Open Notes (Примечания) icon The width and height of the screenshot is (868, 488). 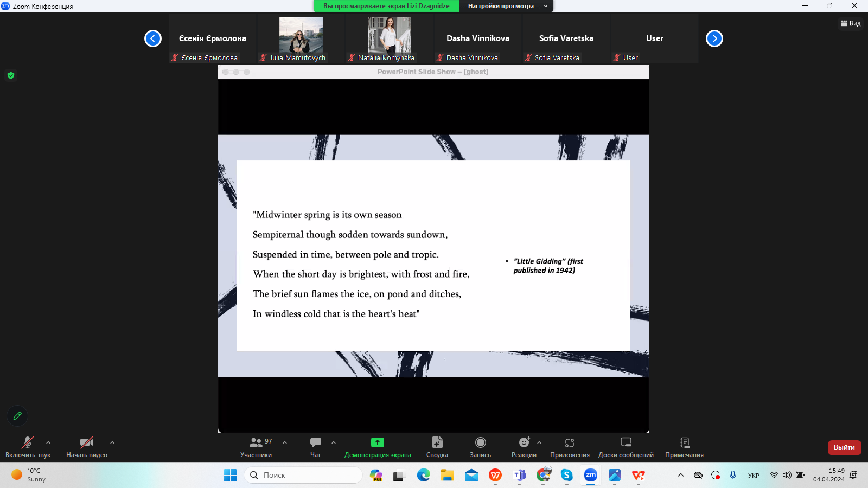[684, 443]
